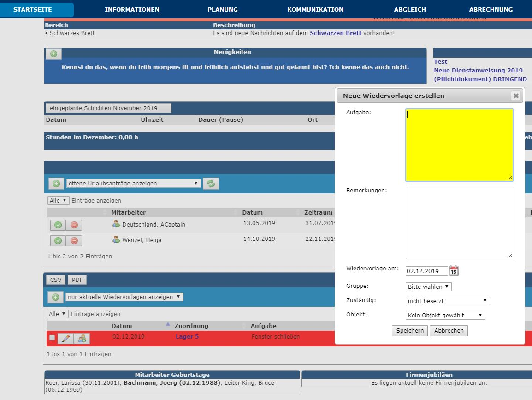Open the Abrechnung menu
532x400 pixels.
pyautogui.click(x=491, y=10)
